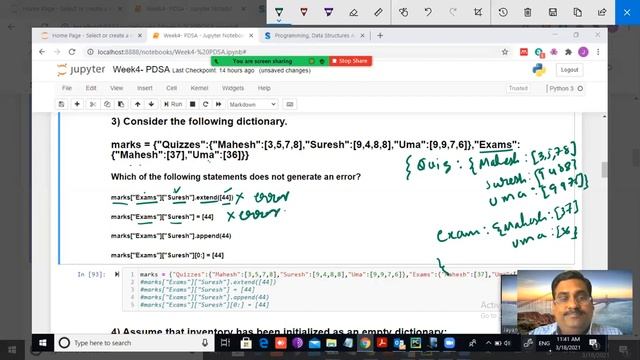
Task: Save the snip with floppy icon
Action: pos(553,12)
